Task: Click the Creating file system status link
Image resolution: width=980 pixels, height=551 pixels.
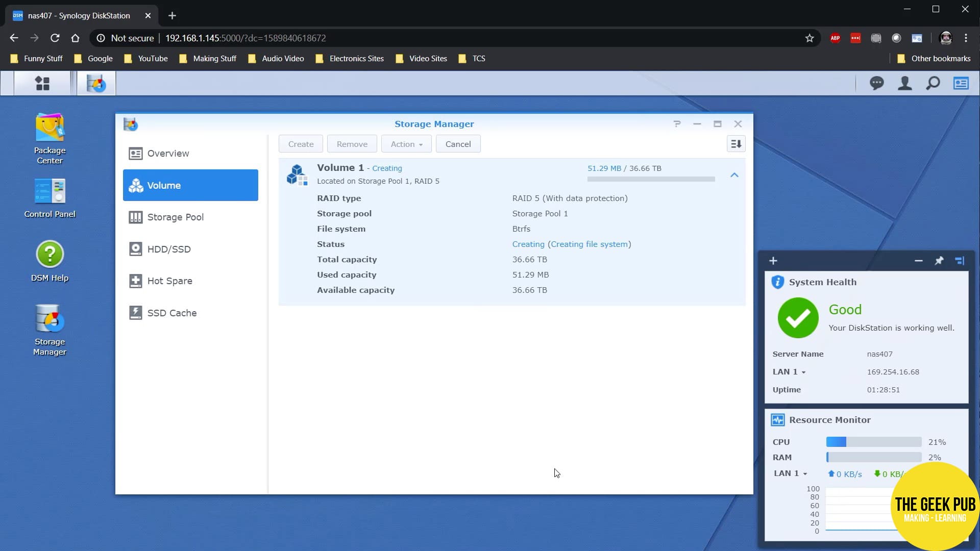Action: click(589, 244)
